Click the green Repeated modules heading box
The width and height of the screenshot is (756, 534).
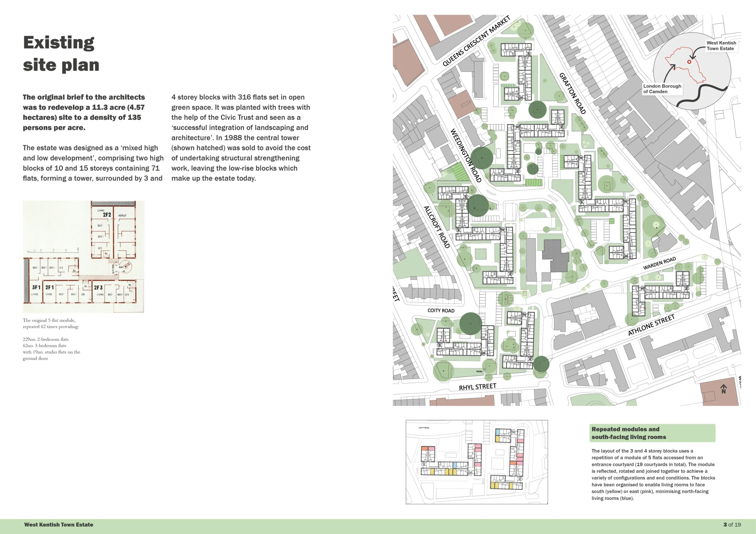point(652,433)
